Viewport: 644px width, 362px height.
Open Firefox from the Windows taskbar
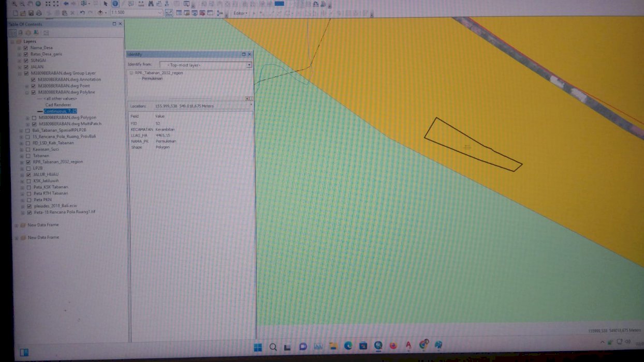[x=393, y=345]
